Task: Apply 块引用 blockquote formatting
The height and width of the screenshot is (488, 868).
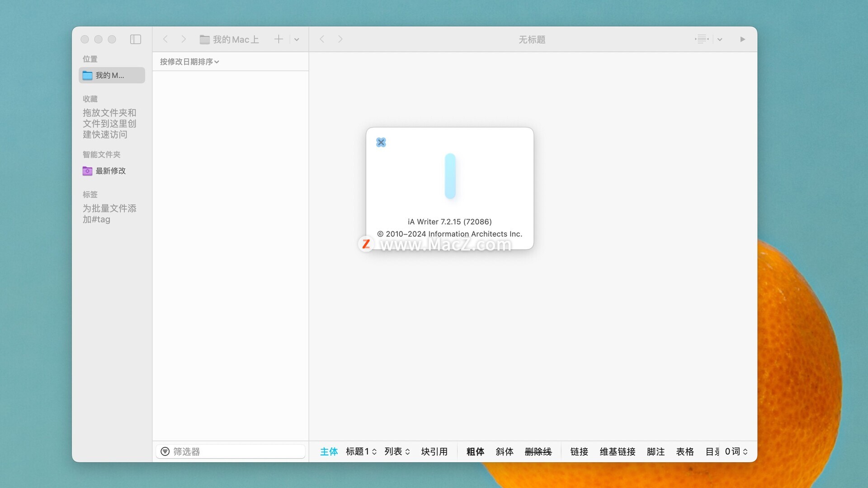Action: tap(434, 451)
